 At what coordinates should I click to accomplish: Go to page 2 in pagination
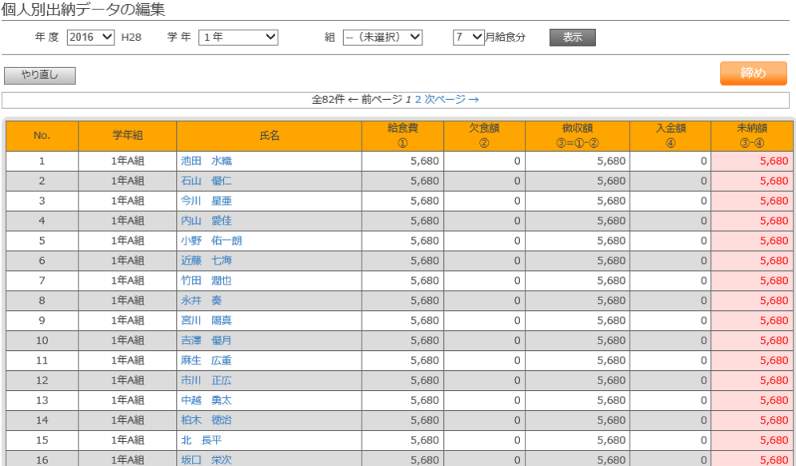418,99
